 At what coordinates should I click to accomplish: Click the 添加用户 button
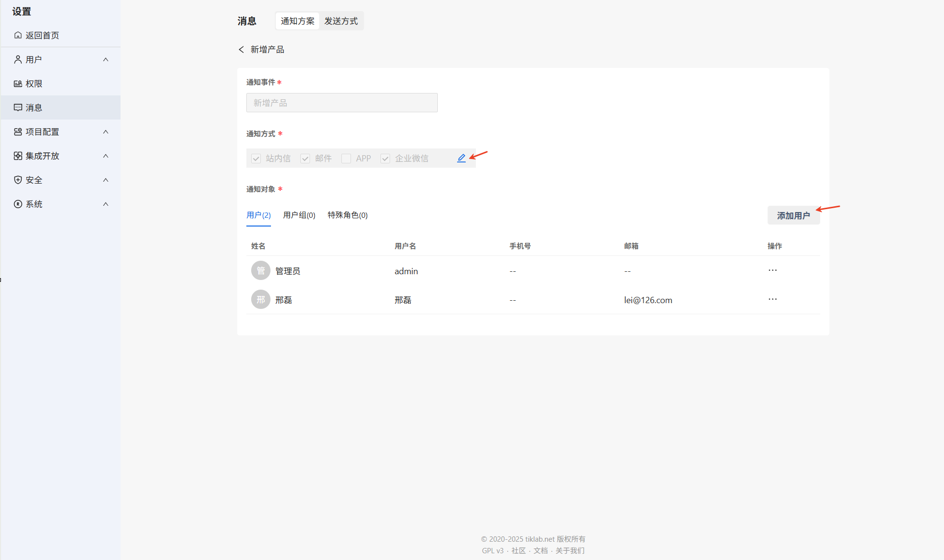[793, 216]
